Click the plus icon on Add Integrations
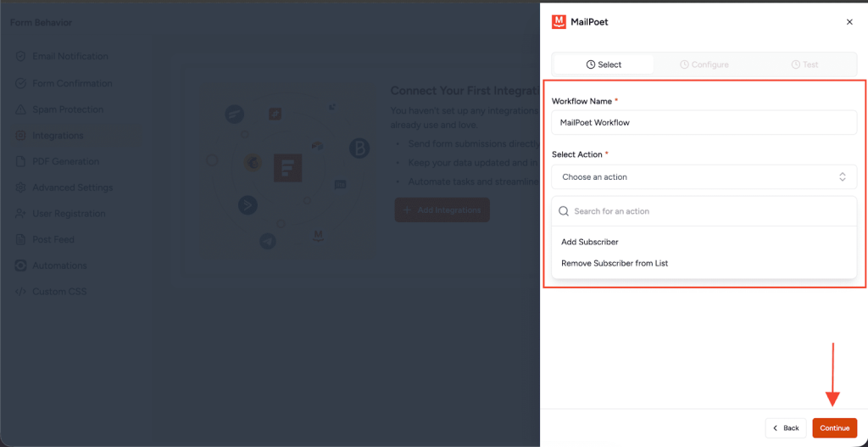Image resolution: width=868 pixels, height=447 pixels. click(x=408, y=210)
